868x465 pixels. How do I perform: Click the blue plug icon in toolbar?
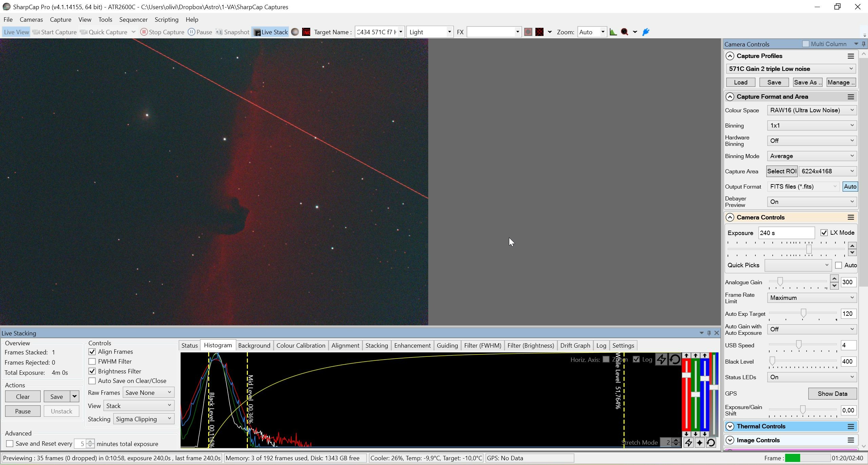[646, 32]
